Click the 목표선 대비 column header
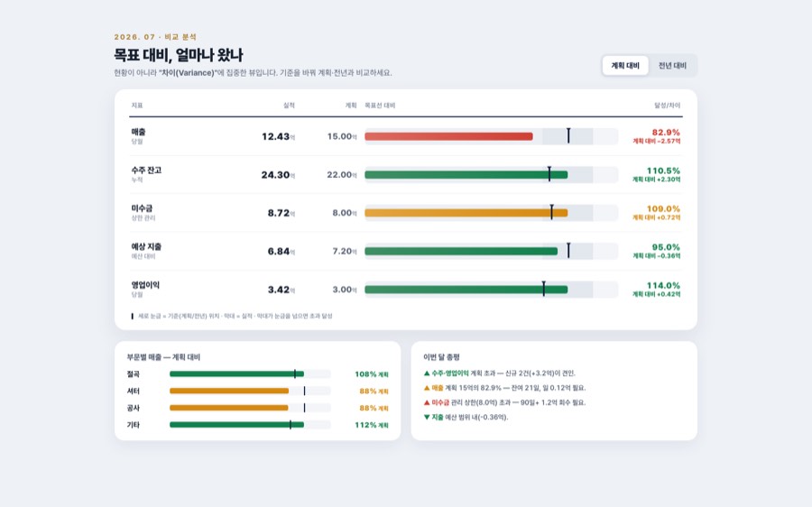 [x=380, y=106]
